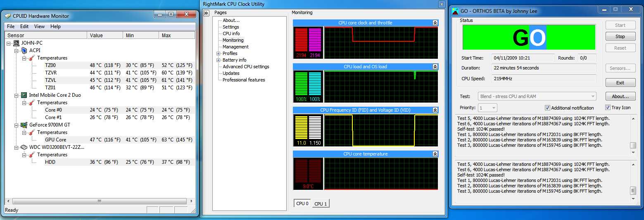644x220 pixels.
Task: Toggle the Additional notification checkbox
Action: click(547, 108)
